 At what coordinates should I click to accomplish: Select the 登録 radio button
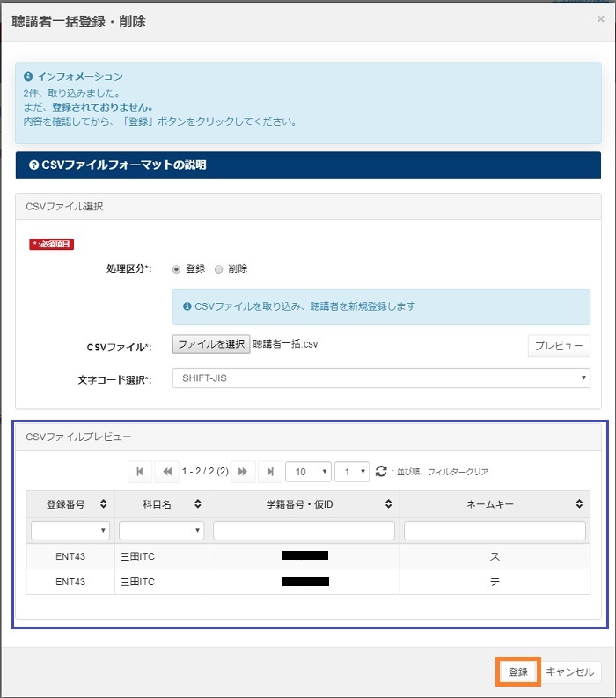click(x=177, y=269)
